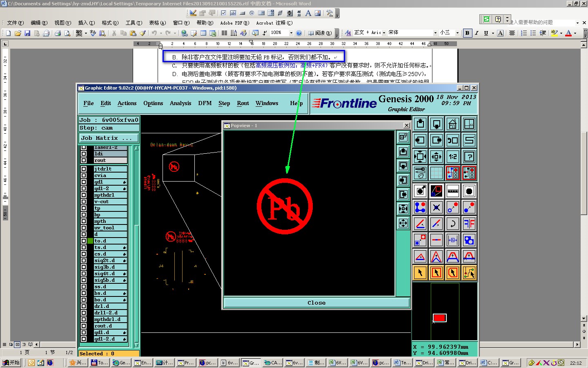Open the Word 格式(O) menu
Viewport: 588px width, 368px height.
pyautogui.click(x=110, y=23)
